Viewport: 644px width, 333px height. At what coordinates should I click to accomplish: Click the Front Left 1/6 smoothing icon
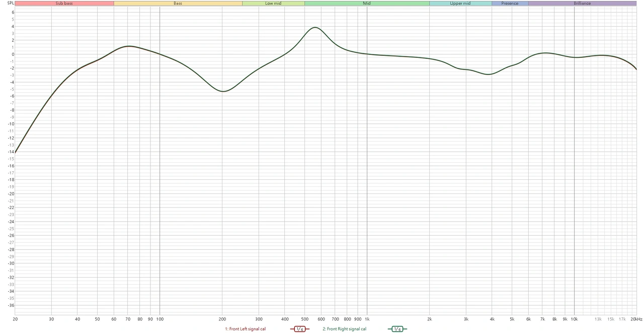coord(300,329)
